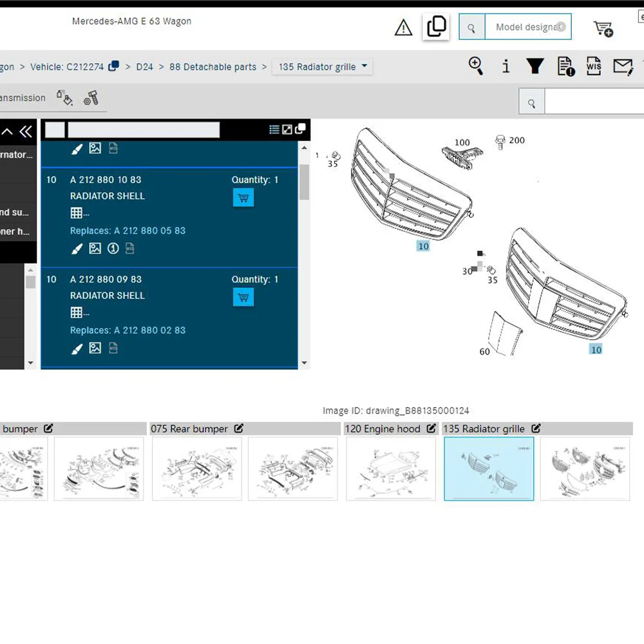The width and height of the screenshot is (644, 644).
Task: Expand the parts list to full size
Action: 287,130
